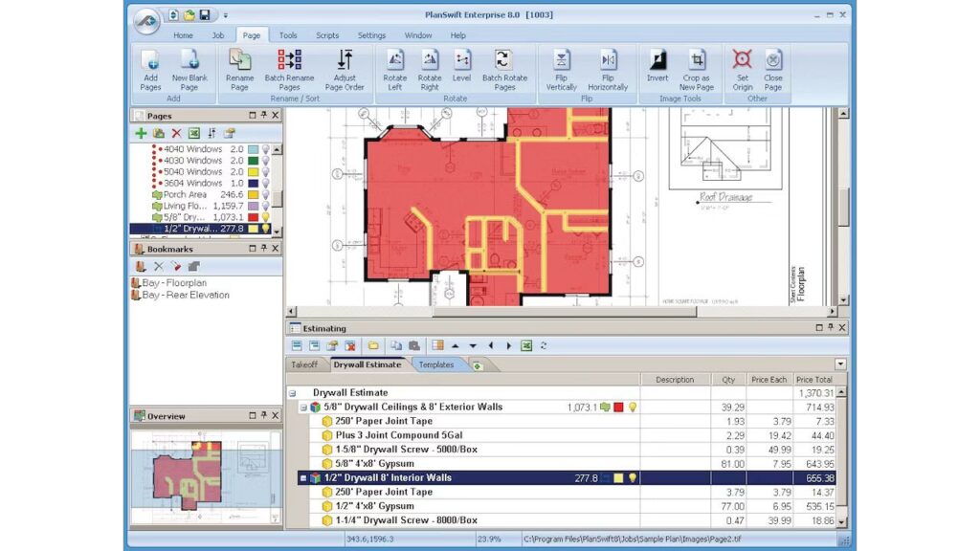Screen dimensions: 980x551
Task: Click the Add Pages ribbon icon
Action: [150, 69]
